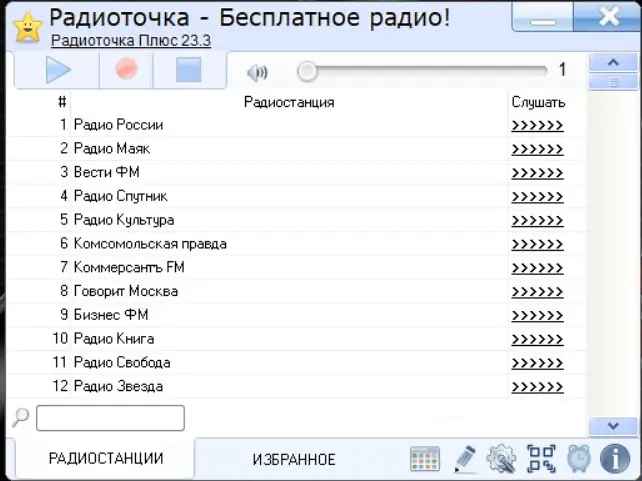Listen to Радио Маяк via its >>>>>> link
Image resolution: width=642 pixels, height=481 pixels.
(x=537, y=149)
